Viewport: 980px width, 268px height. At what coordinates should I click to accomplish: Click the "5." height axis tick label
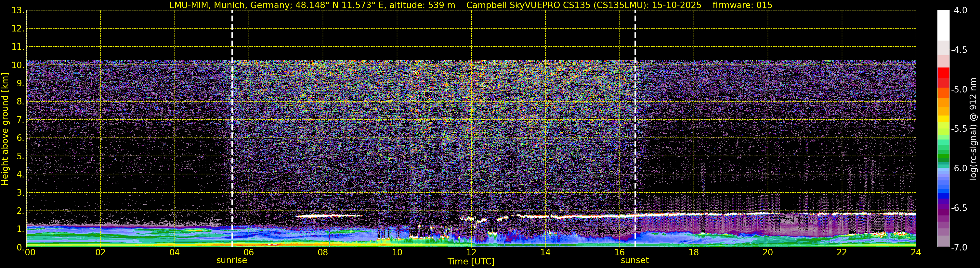click(20, 156)
